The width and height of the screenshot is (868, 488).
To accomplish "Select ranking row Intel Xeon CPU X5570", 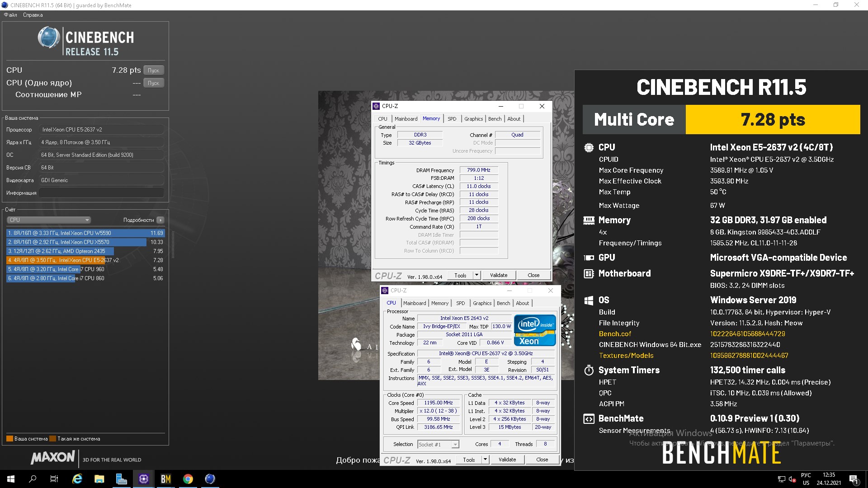I will (85, 242).
